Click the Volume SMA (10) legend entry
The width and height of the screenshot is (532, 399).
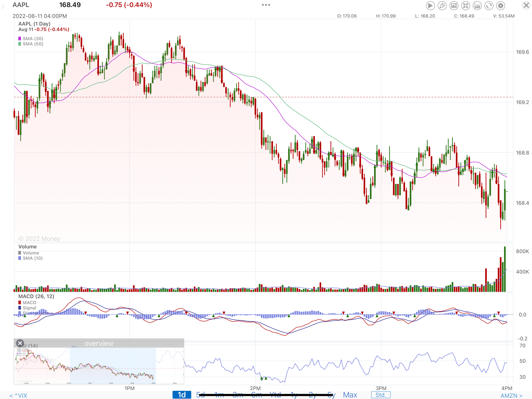33,258
